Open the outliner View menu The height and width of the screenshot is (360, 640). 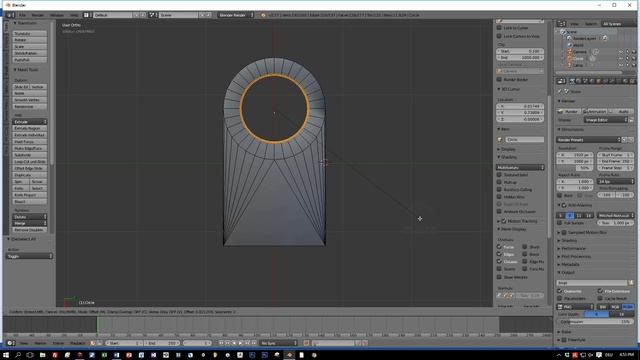(575, 24)
